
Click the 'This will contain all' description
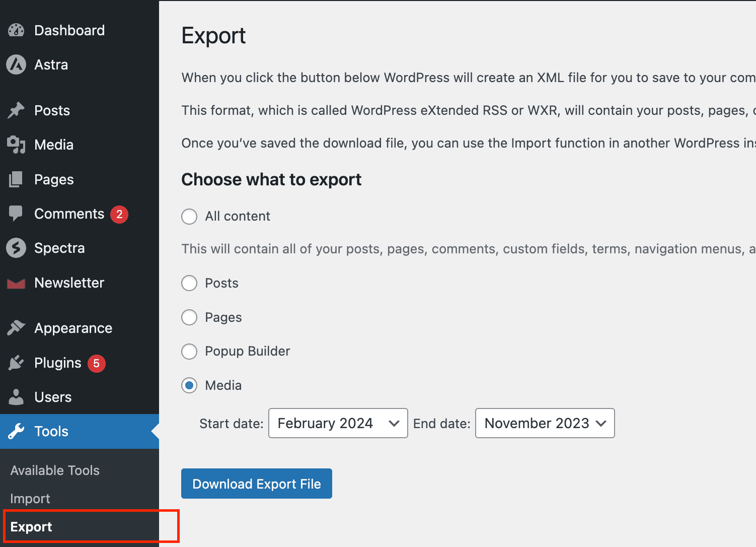(469, 249)
